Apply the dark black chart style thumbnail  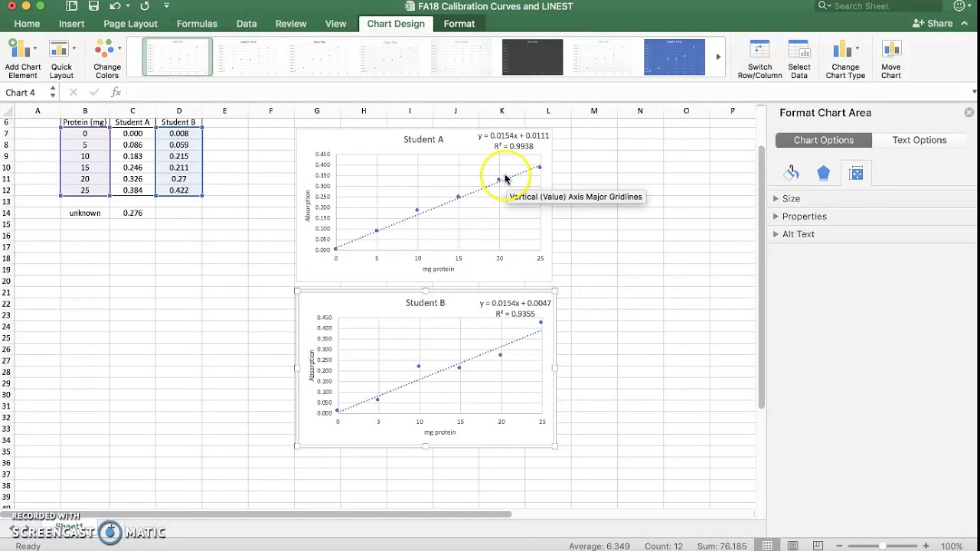532,57
